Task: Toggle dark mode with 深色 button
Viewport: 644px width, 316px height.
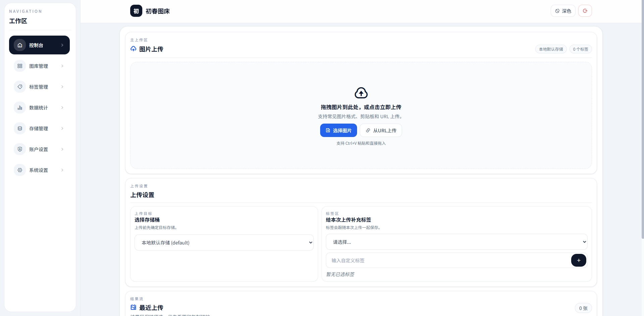Action: click(x=563, y=11)
